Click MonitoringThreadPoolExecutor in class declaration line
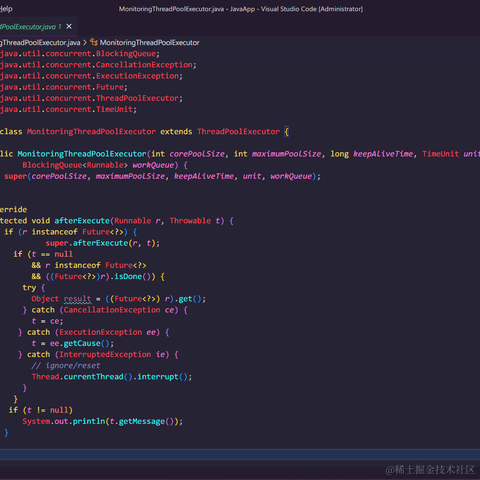 [91, 132]
